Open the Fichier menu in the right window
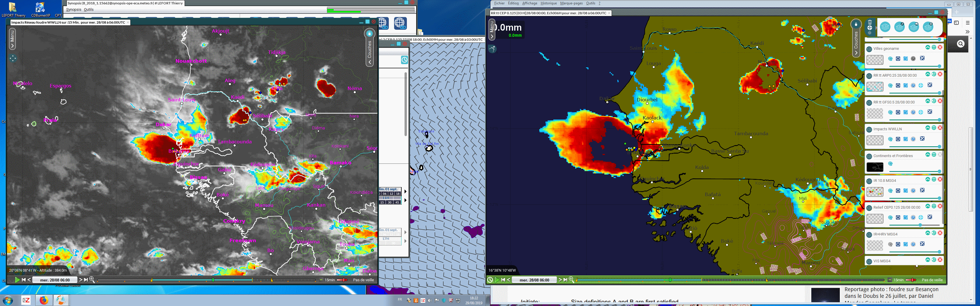Viewport: 980px width, 306px height. pos(499,3)
